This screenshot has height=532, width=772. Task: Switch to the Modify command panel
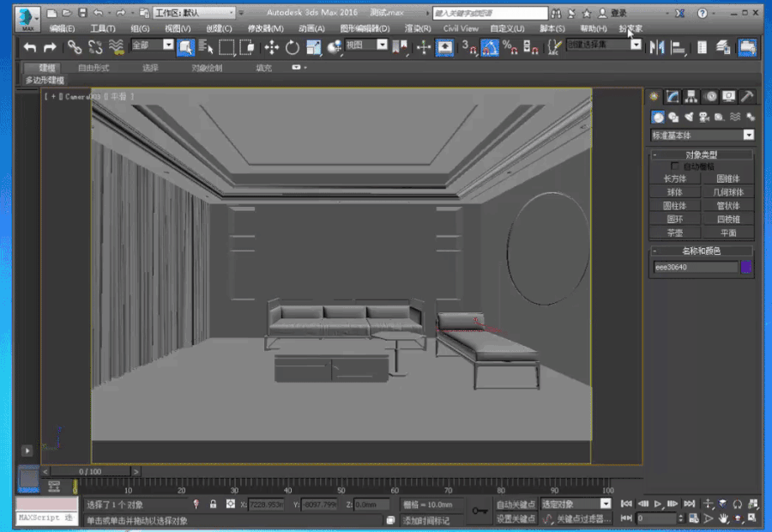click(x=672, y=97)
